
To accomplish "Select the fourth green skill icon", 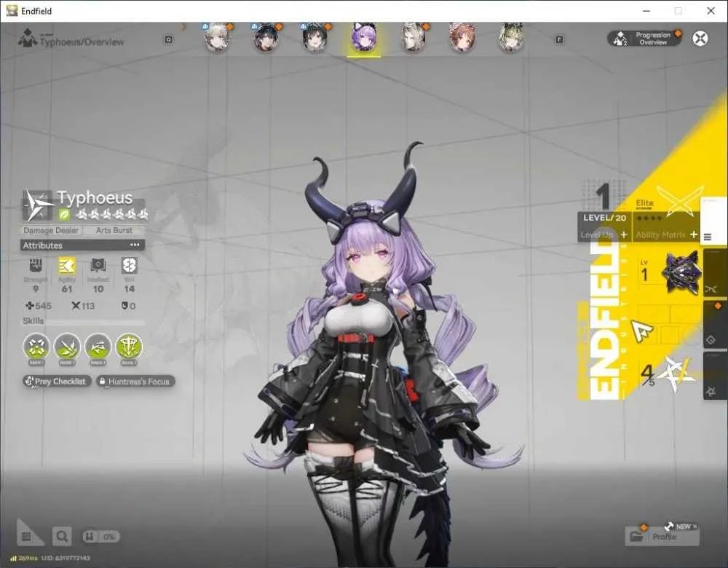I will pos(129,347).
